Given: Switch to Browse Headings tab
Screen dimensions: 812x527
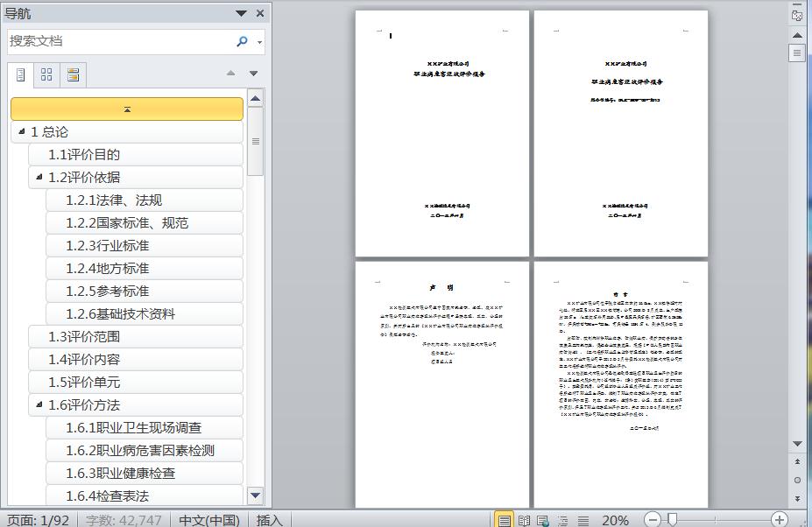Looking at the screenshot, I should (20, 74).
